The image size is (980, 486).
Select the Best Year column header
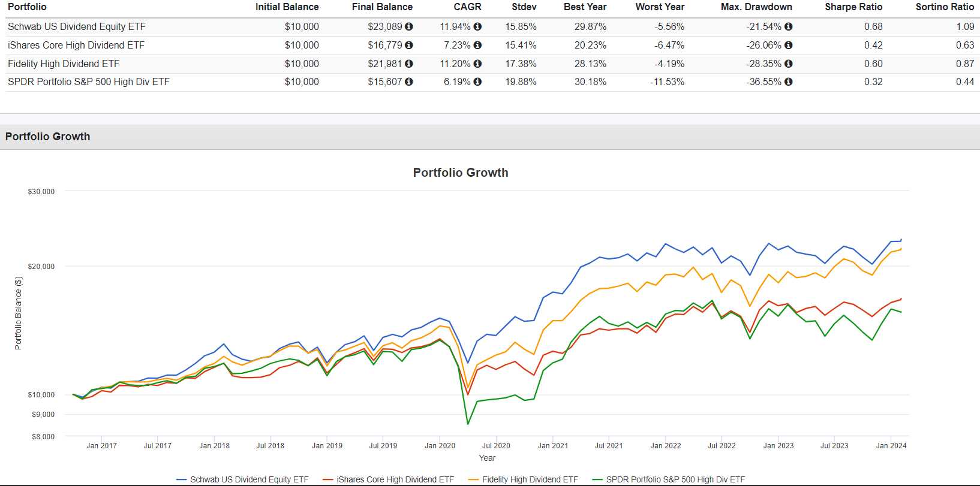click(x=585, y=7)
